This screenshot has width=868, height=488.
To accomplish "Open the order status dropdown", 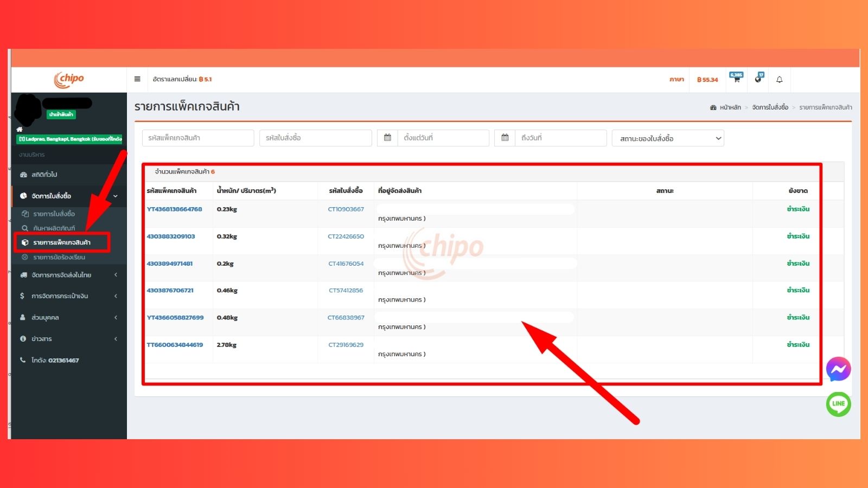I will [x=668, y=138].
